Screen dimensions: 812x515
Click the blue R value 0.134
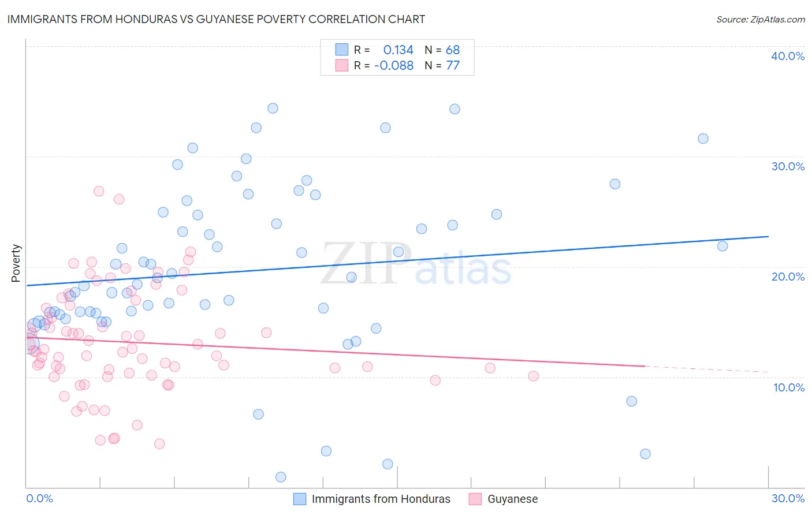[398, 50]
